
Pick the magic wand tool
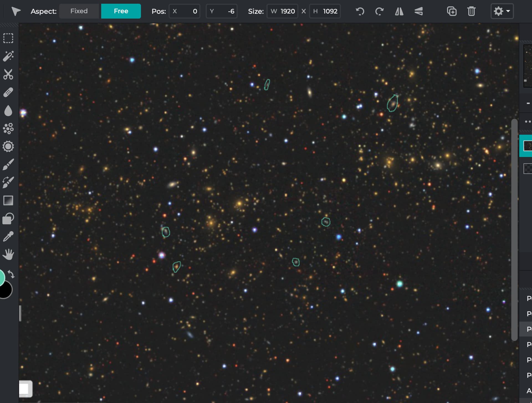tap(8, 56)
